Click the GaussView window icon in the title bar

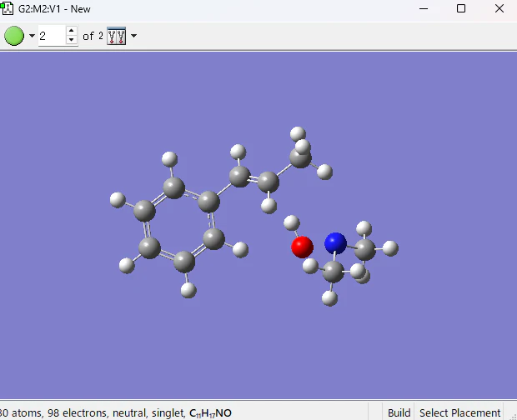7,8
